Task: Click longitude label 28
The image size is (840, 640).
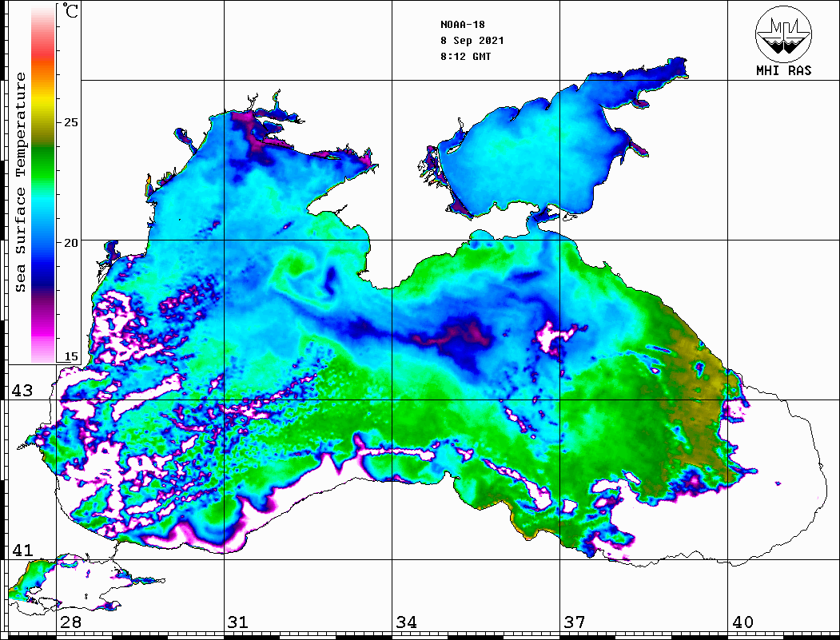Action: [x=70, y=622]
